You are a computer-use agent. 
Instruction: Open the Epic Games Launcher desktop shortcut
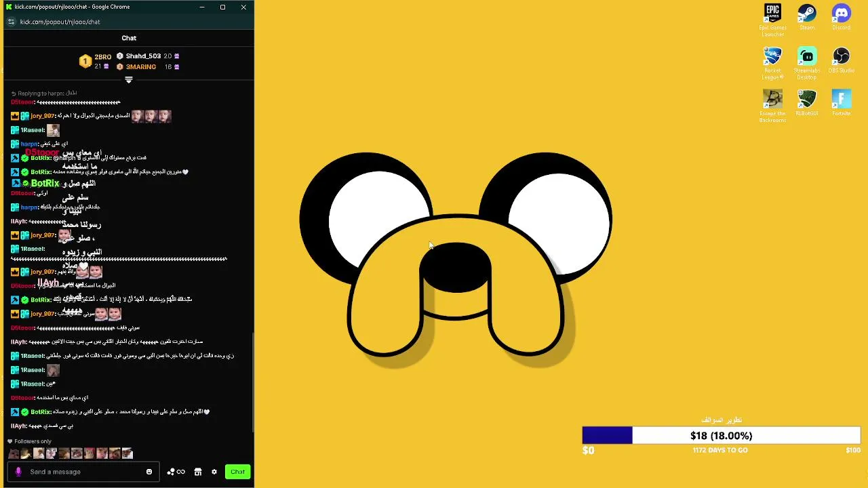pyautogui.click(x=772, y=20)
